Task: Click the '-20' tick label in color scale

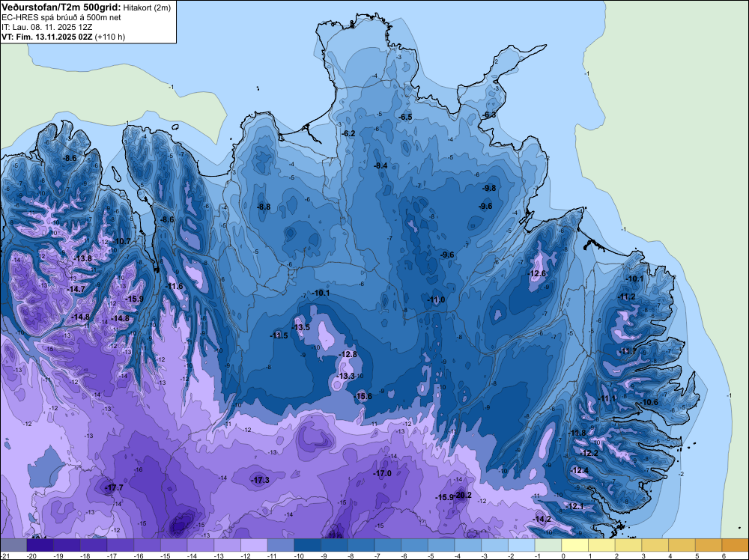Action: click(x=31, y=556)
